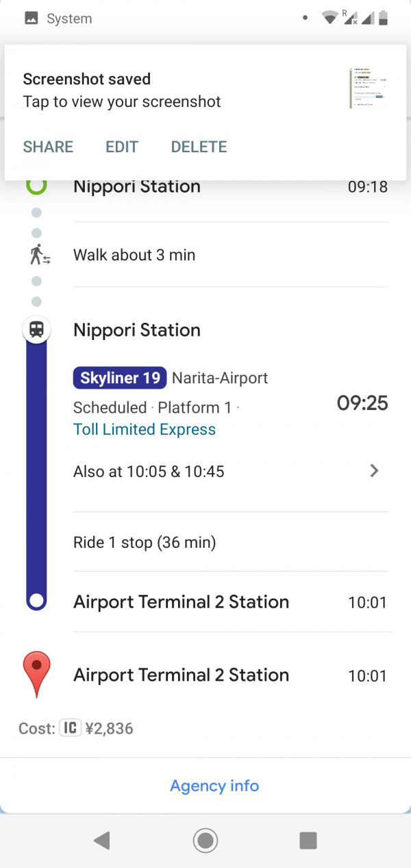Image resolution: width=411 pixels, height=868 pixels.
Task: Tap the image icon in status bar
Action: pyautogui.click(x=31, y=19)
